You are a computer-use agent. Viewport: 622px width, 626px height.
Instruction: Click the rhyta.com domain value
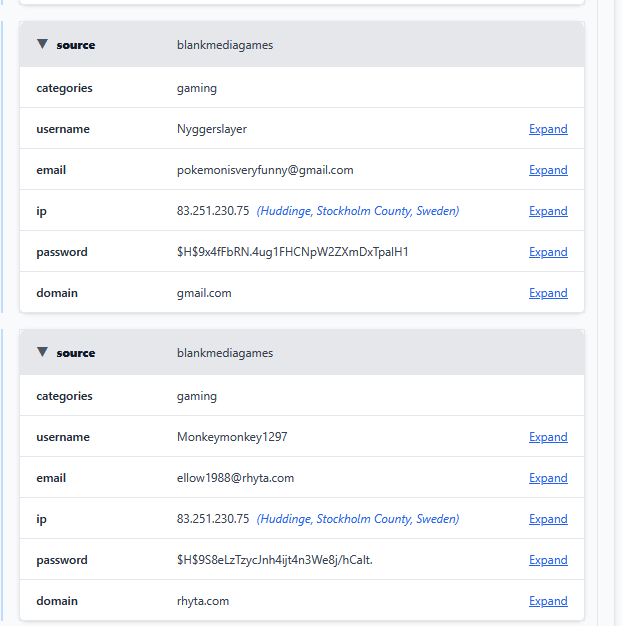click(x=203, y=601)
